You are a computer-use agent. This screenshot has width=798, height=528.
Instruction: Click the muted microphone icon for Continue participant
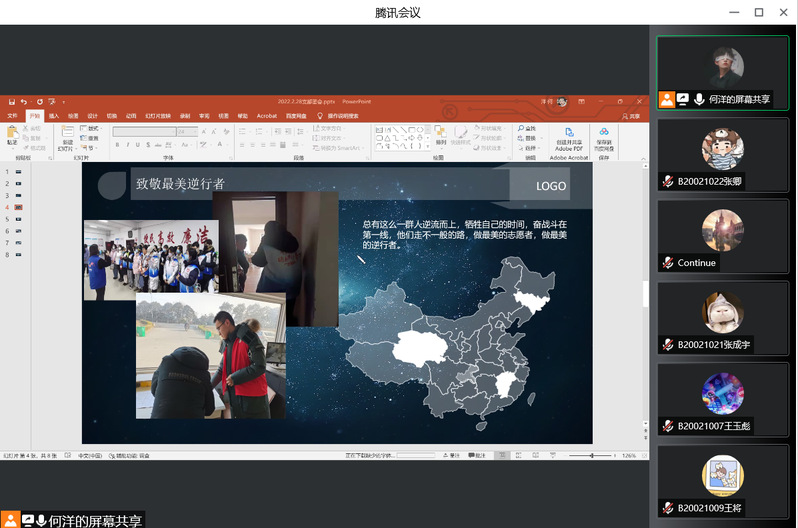click(667, 263)
